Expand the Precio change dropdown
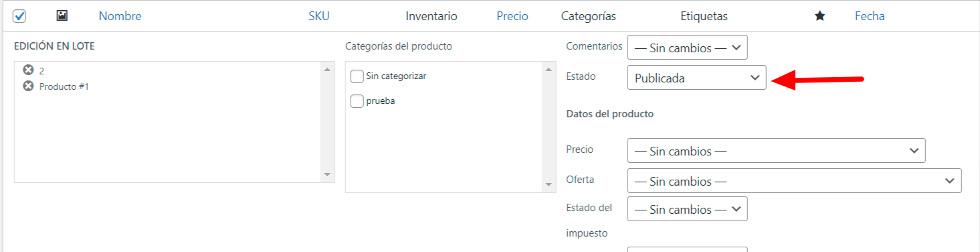 coord(776,151)
